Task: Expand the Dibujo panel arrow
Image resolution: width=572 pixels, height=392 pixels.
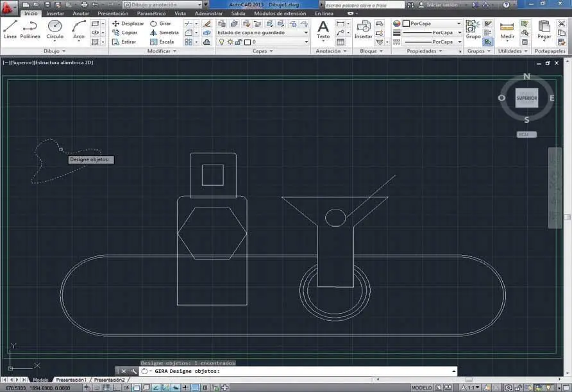Action: pyautogui.click(x=64, y=51)
